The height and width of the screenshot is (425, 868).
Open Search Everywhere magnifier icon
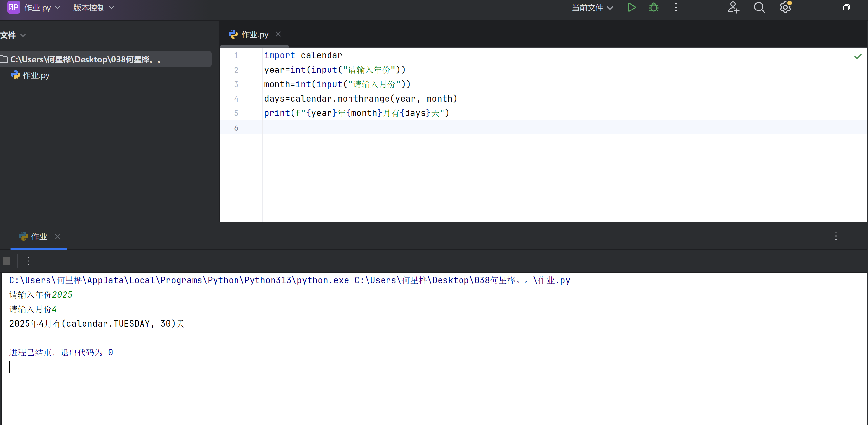(x=759, y=8)
